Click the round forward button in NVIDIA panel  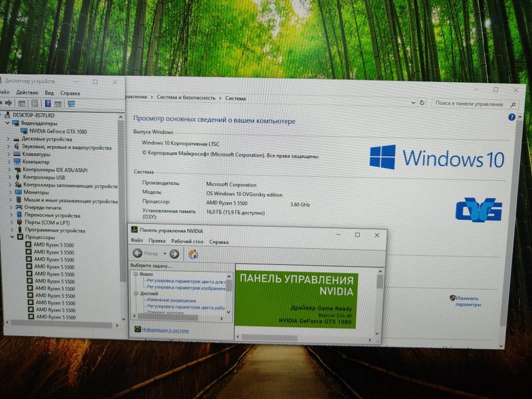[174, 254]
